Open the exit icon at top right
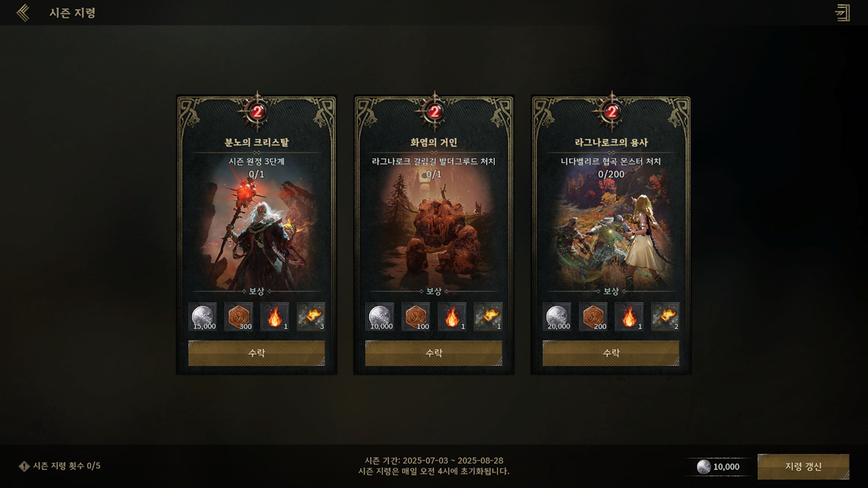Screen dimensions: 868x488 (x=842, y=13)
